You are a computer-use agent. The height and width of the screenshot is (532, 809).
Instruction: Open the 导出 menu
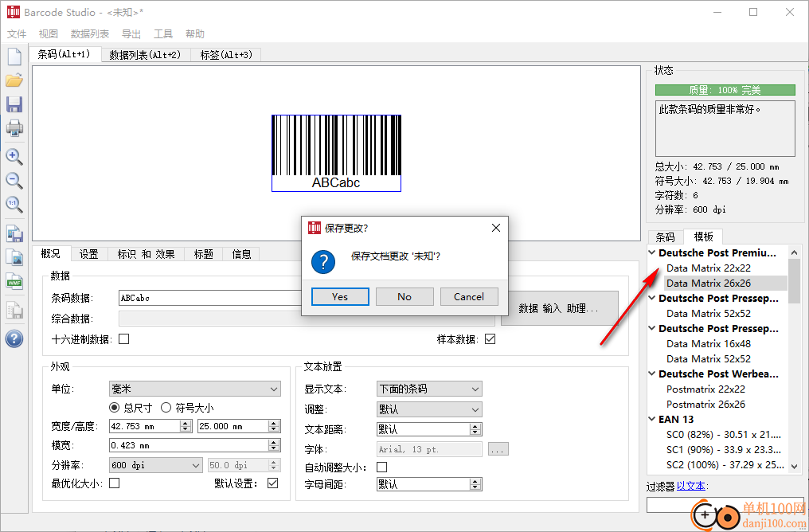coord(131,34)
